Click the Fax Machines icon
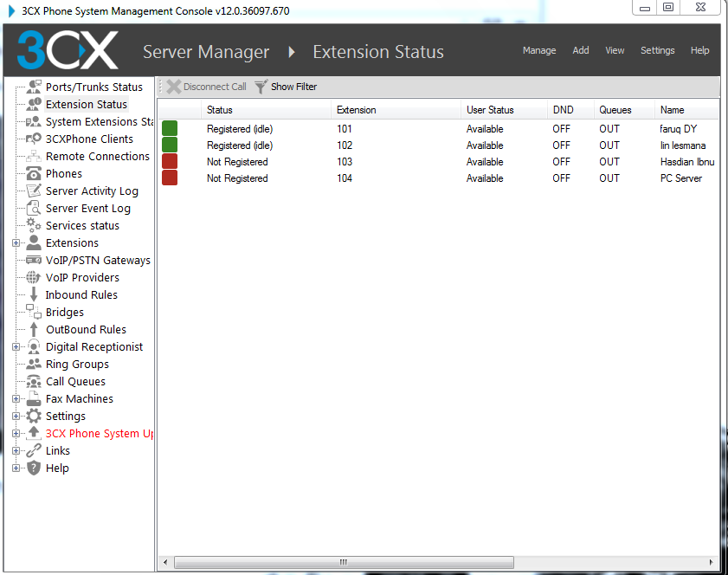728x575 pixels. [34, 398]
